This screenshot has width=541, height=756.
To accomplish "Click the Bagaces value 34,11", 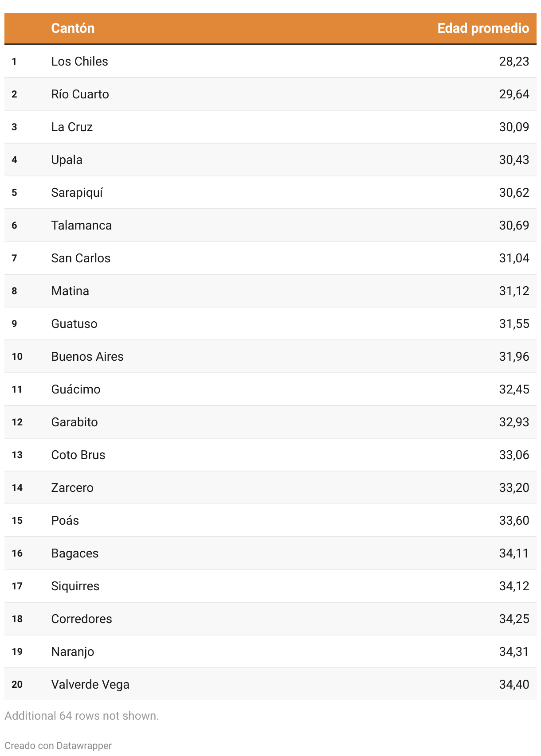I will coord(514,553).
